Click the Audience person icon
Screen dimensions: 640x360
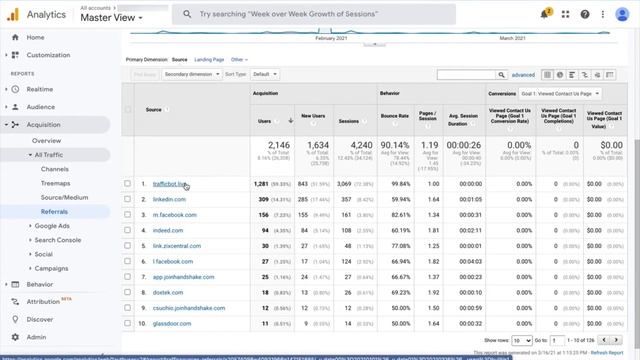pyautogui.click(x=16, y=107)
